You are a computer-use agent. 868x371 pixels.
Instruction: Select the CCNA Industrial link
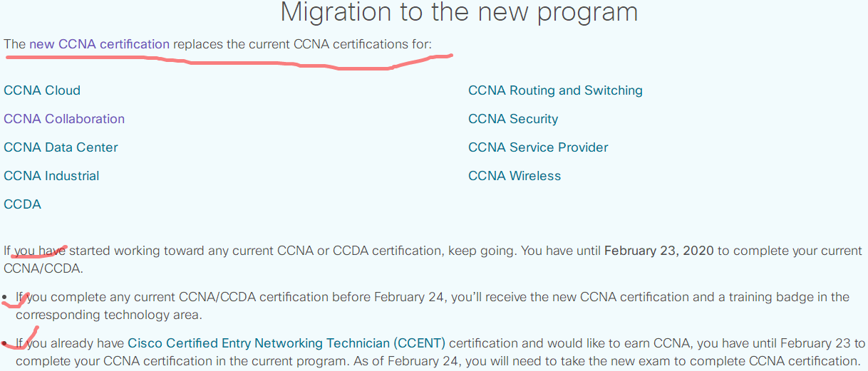tap(51, 176)
